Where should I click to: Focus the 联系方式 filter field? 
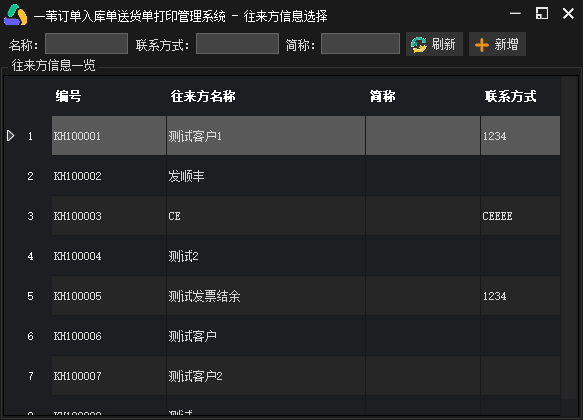(x=237, y=43)
